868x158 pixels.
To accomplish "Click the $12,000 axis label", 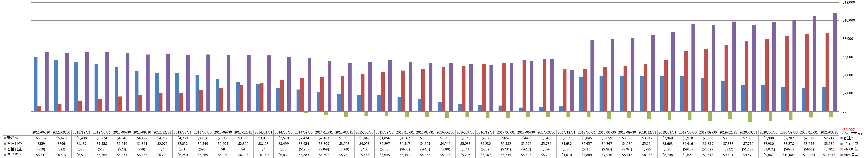I will tap(849, 2).
